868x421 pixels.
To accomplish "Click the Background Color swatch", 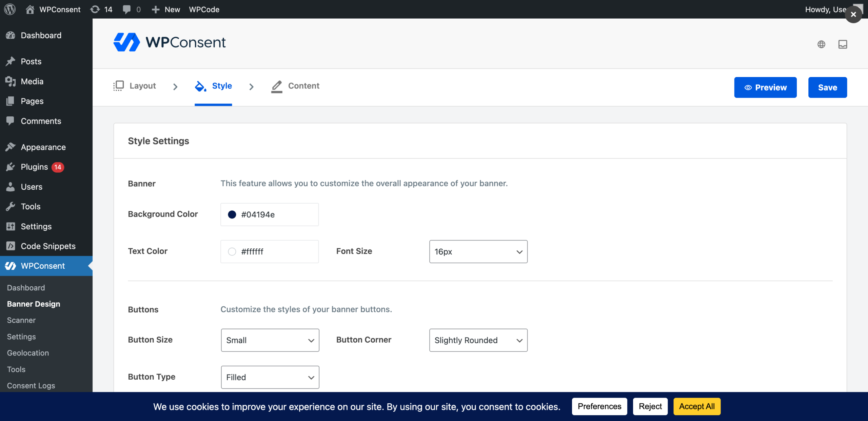I will coord(232,214).
